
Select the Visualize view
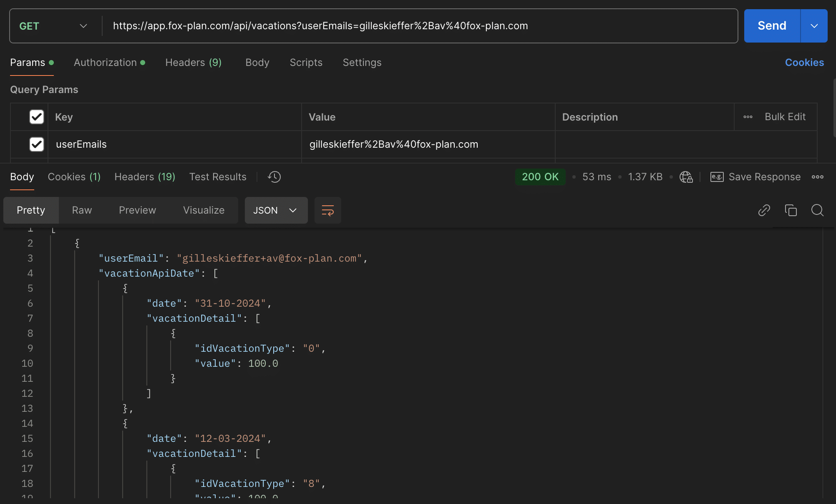coord(204,210)
